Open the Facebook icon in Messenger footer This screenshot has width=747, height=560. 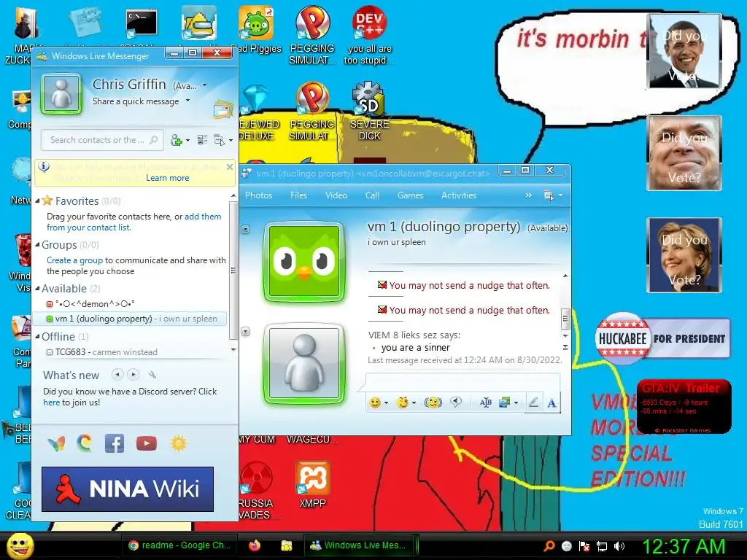[x=115, y=443]
